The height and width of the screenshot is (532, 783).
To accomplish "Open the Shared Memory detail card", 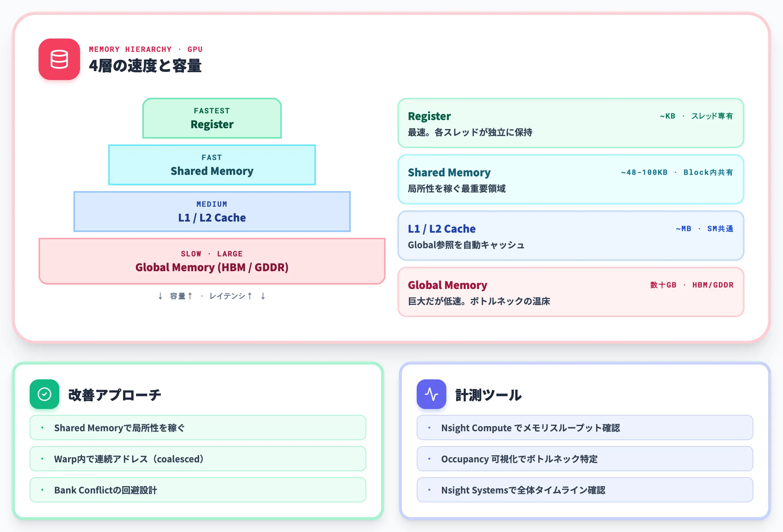I will coord(571,179).
